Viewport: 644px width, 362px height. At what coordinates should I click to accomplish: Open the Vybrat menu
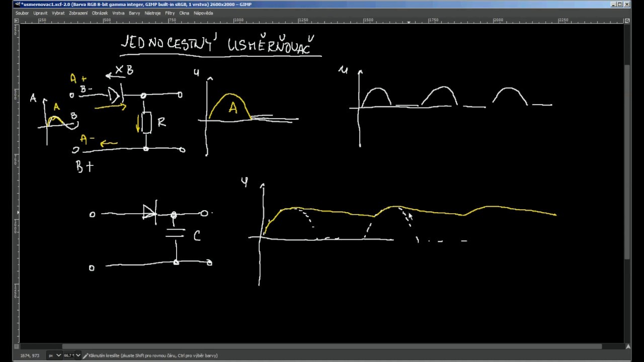(58, 13)
